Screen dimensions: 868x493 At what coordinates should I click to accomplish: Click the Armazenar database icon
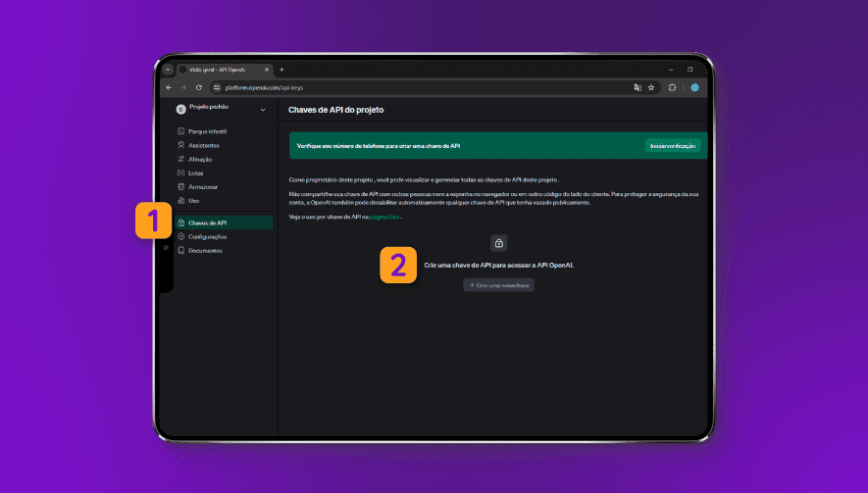point(181,187)
